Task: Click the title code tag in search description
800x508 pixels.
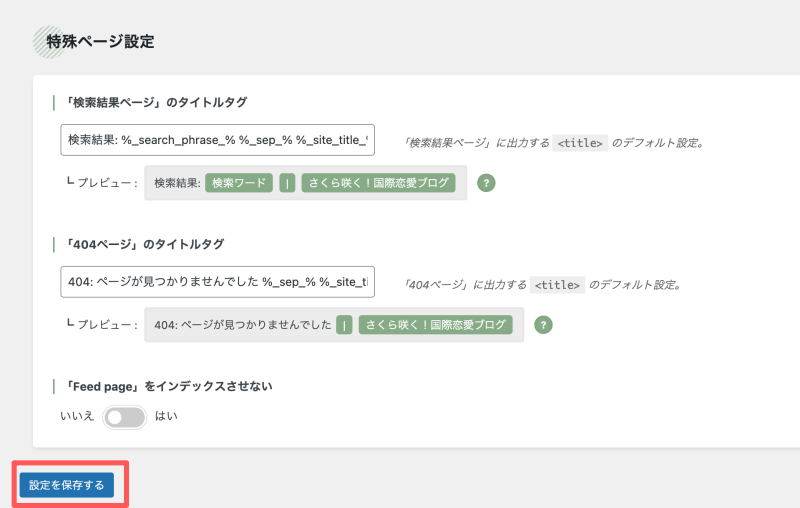Action: 580,143
